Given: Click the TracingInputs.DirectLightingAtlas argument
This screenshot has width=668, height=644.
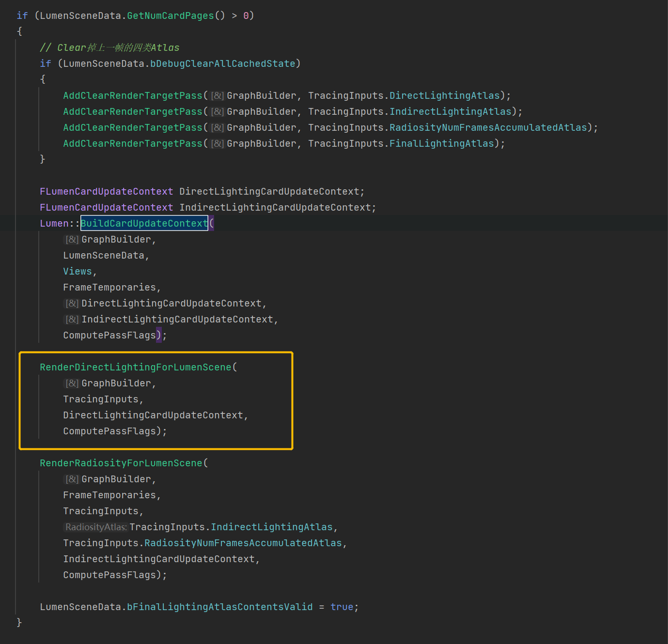Looking at the screenshot, I should point(444,95).
